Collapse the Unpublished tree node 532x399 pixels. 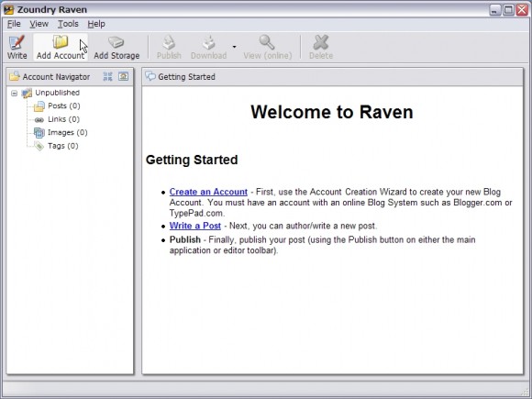pos(15,93)
